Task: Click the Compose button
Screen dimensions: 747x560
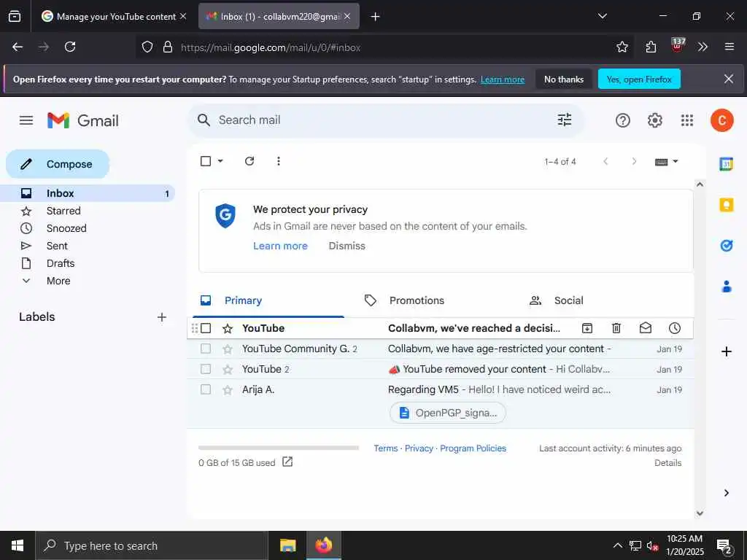Action: point(58,164)
